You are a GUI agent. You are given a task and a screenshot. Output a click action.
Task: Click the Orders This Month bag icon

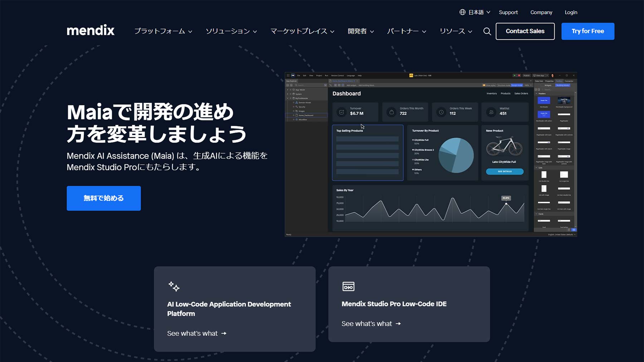[391, 112]
